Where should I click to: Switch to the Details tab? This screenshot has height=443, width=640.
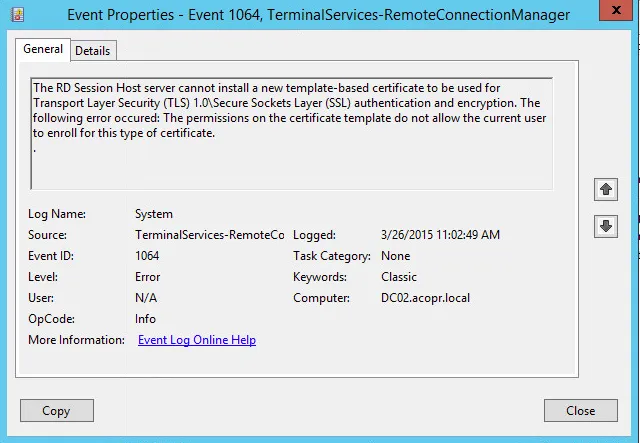click(93, 50)
